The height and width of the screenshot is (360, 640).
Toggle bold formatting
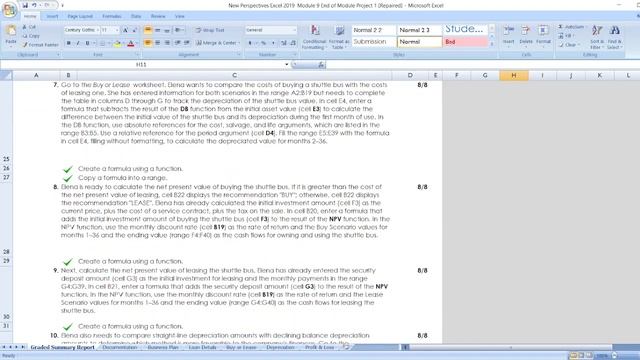tap(69, 43)
